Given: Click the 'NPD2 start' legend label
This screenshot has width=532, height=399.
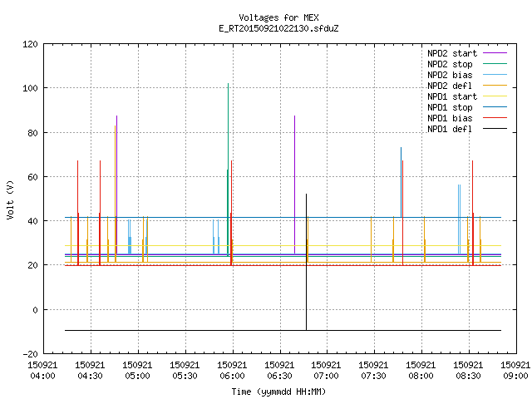Looking at the screenshot, I should [452, 53].
